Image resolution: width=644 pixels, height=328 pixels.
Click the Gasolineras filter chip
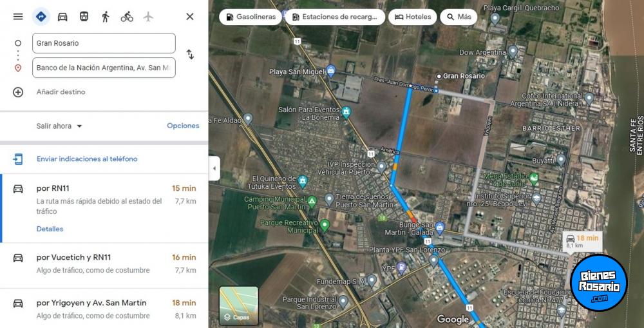[x=250, y=17]
